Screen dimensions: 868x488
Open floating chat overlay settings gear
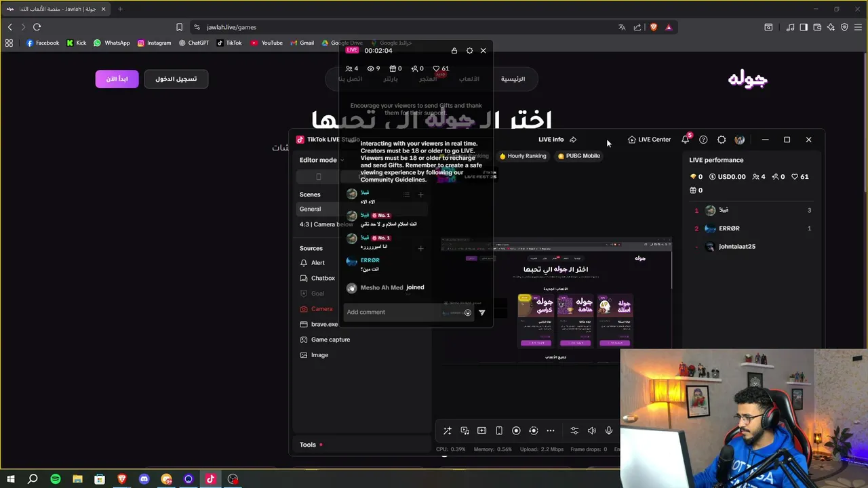point(469,51)
